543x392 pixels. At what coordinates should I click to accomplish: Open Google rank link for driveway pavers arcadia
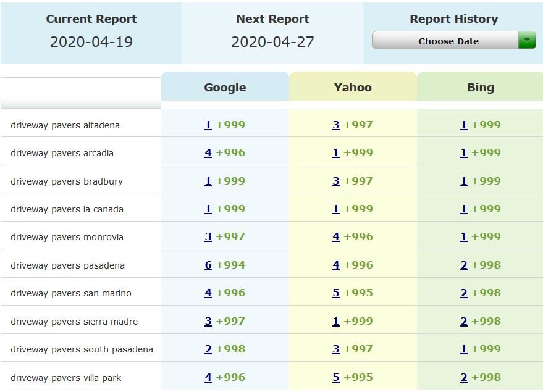click(208, 152)
